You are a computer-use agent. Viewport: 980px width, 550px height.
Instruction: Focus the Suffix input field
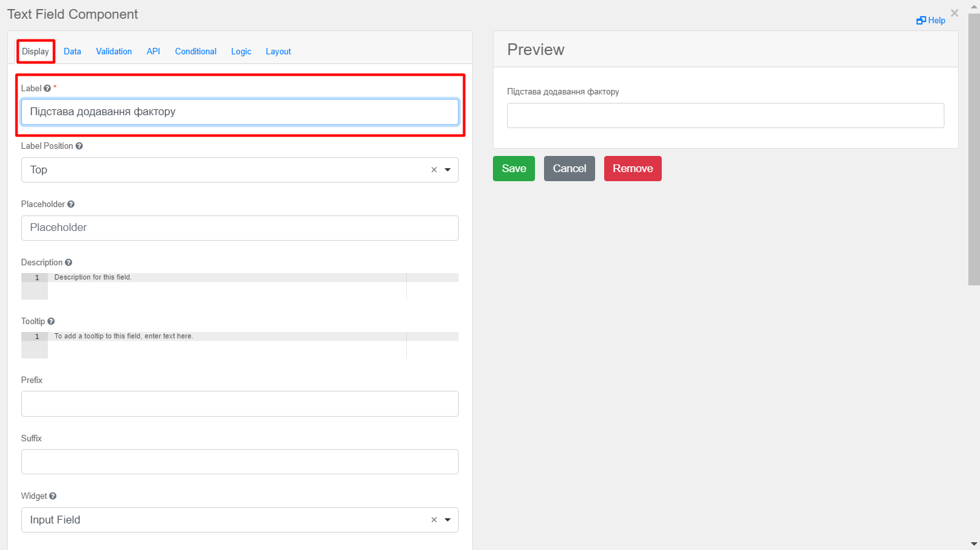tap(240, 462)
